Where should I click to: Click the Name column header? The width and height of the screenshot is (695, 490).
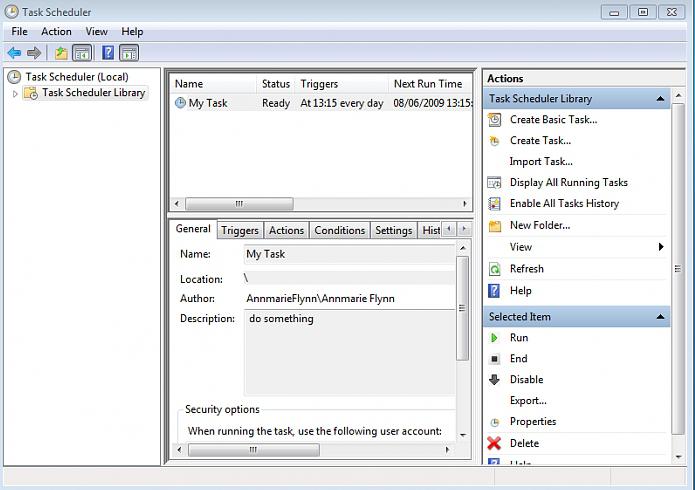213,84
